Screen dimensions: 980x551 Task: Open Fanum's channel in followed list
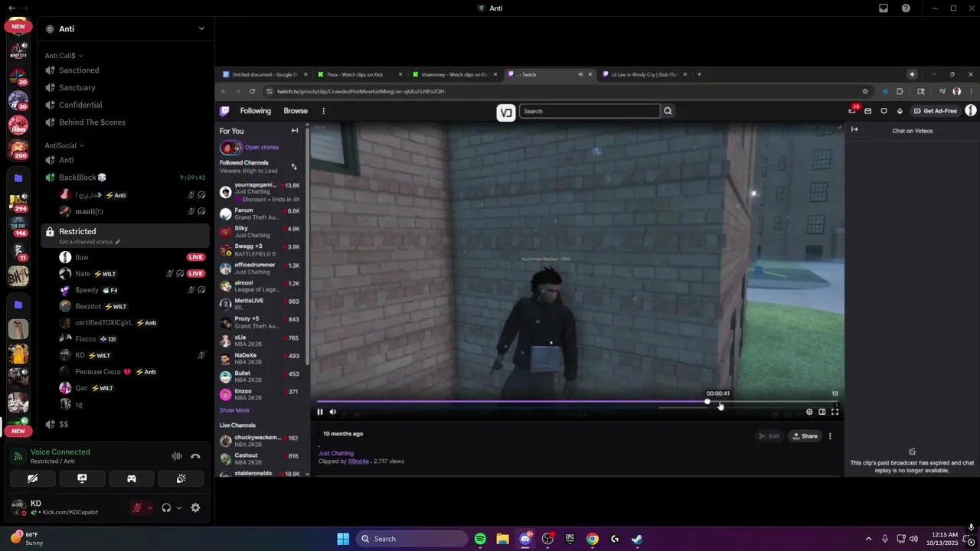click(260, 214)
